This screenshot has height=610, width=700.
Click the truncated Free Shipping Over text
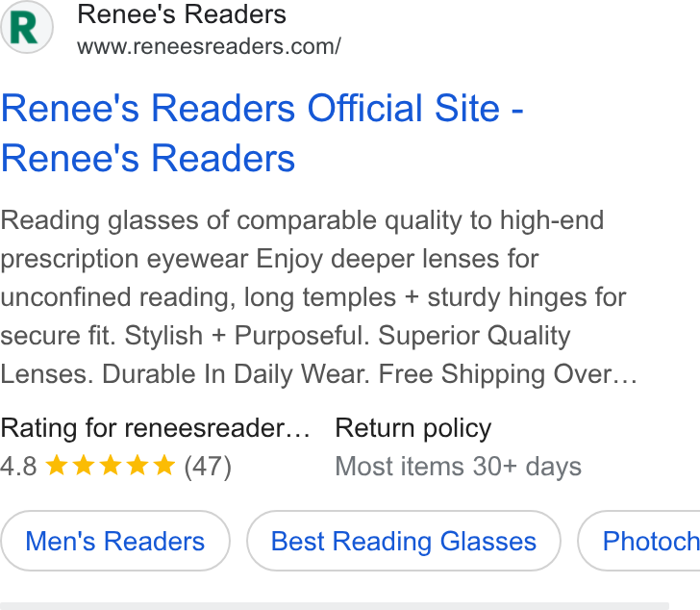[508, 374]
